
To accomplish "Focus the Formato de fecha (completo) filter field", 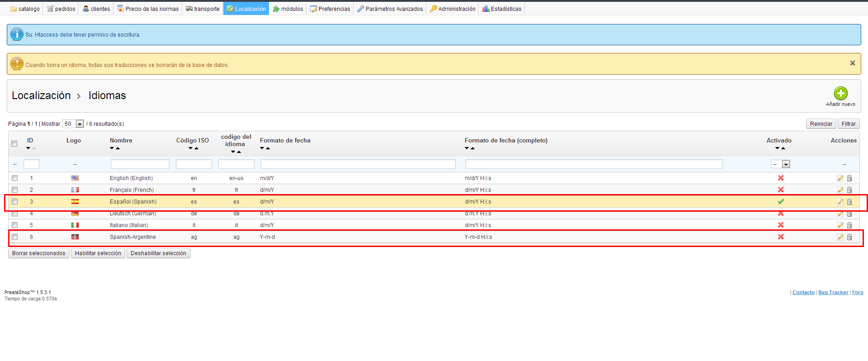I will (594, 164).
